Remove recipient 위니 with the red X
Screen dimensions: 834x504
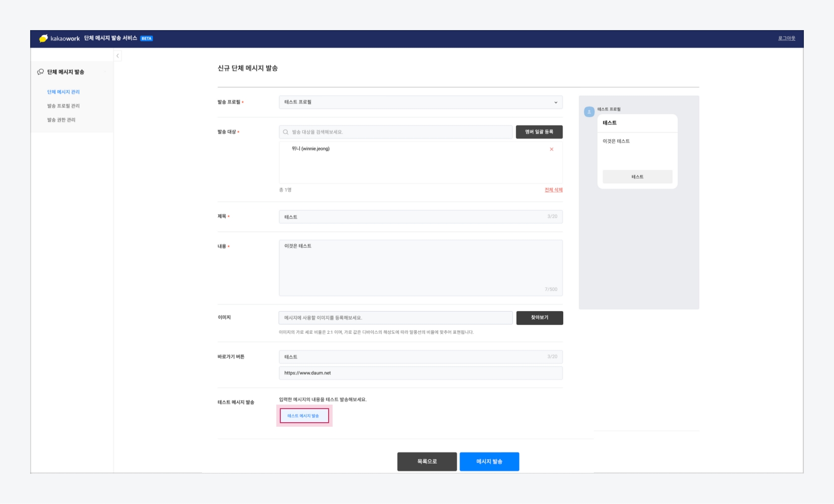[552, 149]
